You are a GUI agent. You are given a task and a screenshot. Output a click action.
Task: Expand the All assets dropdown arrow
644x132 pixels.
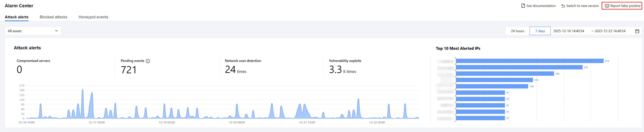coord(56,31)
